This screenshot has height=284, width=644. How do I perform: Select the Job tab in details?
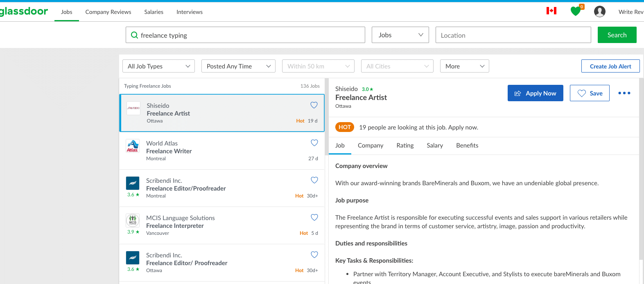340,145
